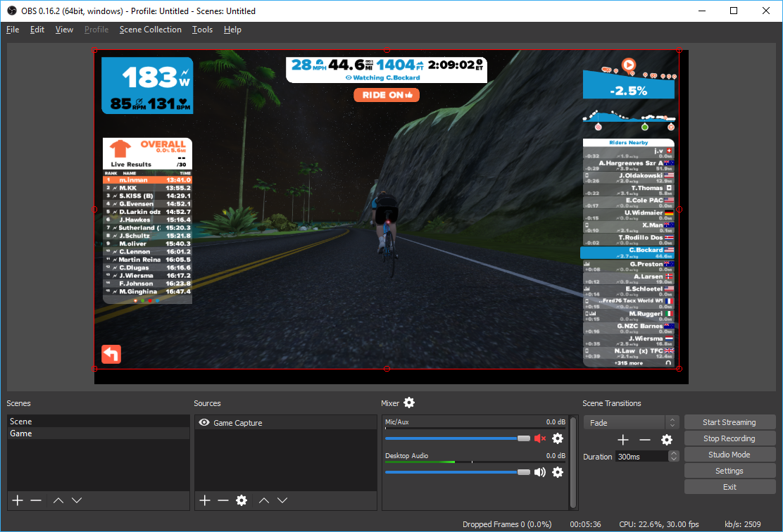Open the Scene Collection menu
This screenshot has height=532, width=783.
pyautogui.click(x=150, y=30)
